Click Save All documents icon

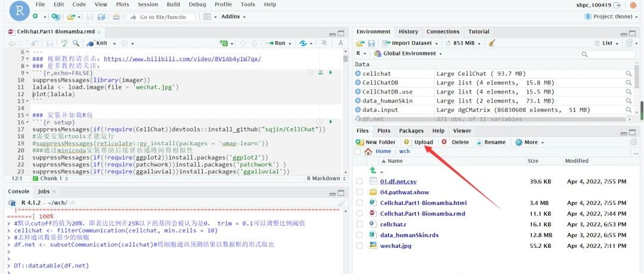pyautogui.click(x=101, y=17)
